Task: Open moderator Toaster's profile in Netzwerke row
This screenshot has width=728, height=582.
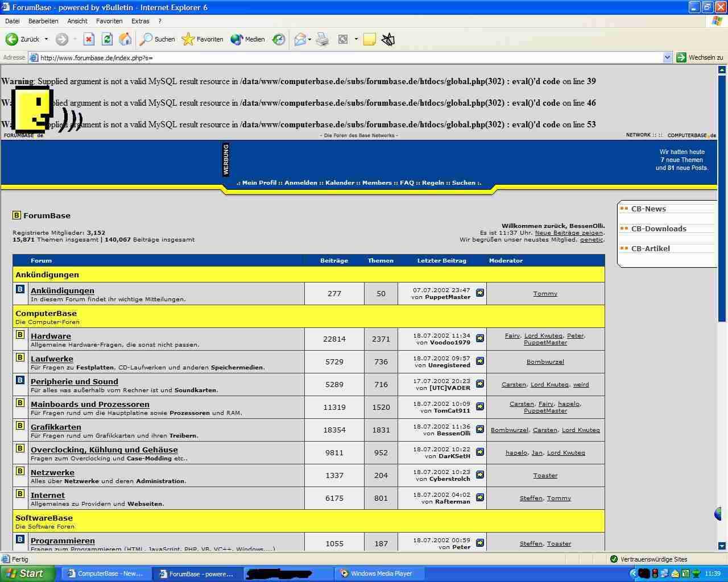Action: tap(545, 475)
